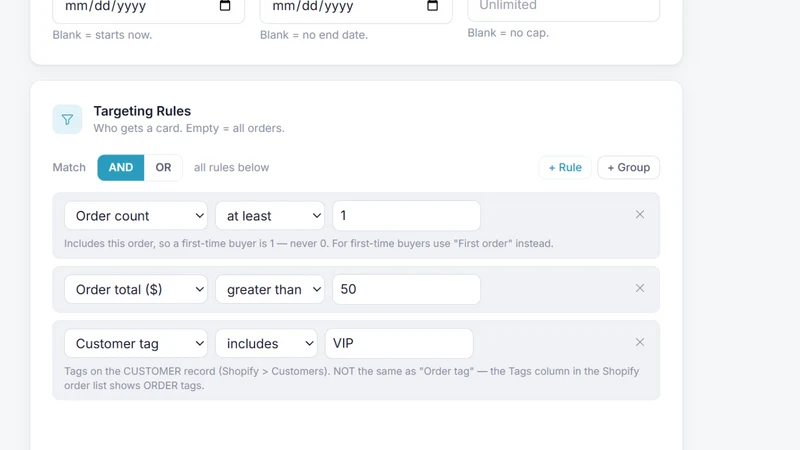The image size is (800, 450).
Task: Click the Targeting Rules heading
Action: point(142,111)
